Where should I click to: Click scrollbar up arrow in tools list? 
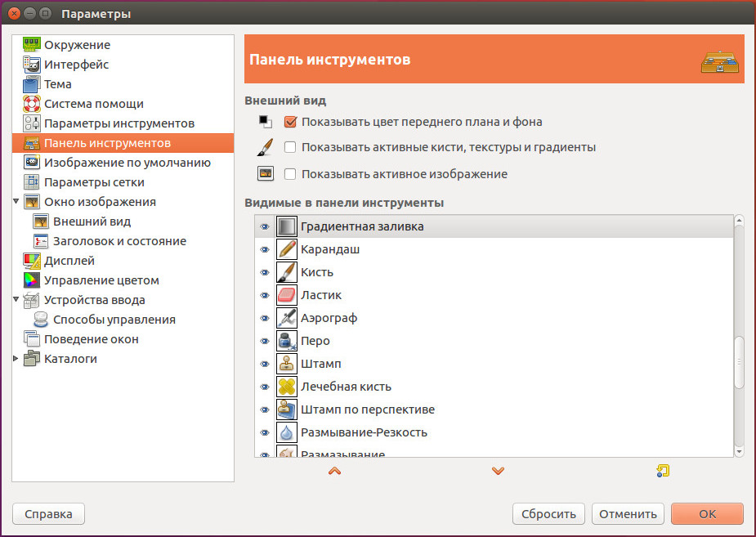(x=739, y=221)
